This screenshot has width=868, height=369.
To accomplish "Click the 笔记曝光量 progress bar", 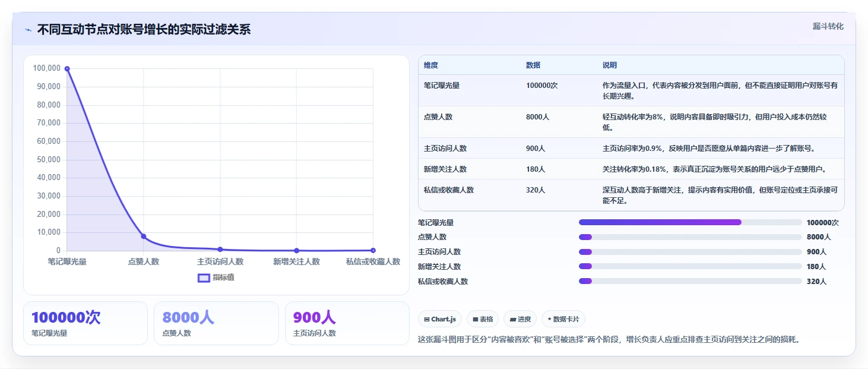I will [690, 222].
